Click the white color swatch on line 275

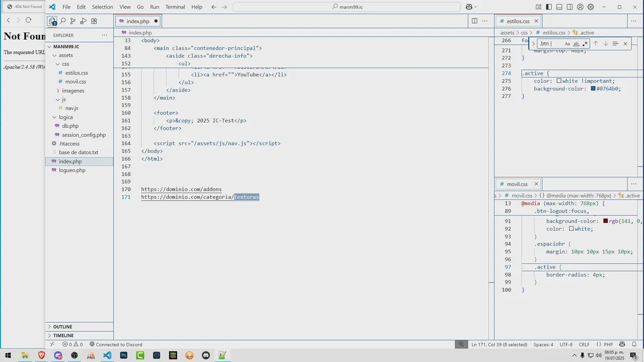(559, 81)
